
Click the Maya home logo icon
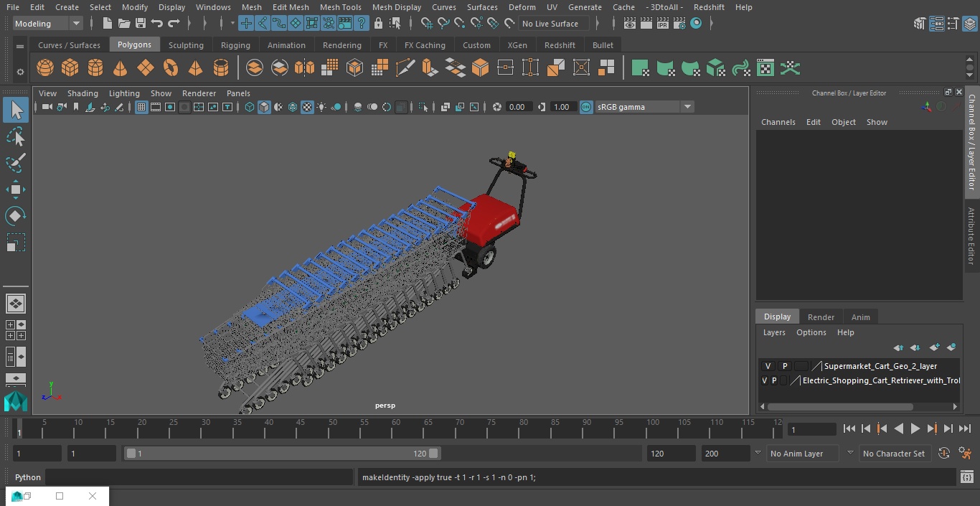(16, 401)
